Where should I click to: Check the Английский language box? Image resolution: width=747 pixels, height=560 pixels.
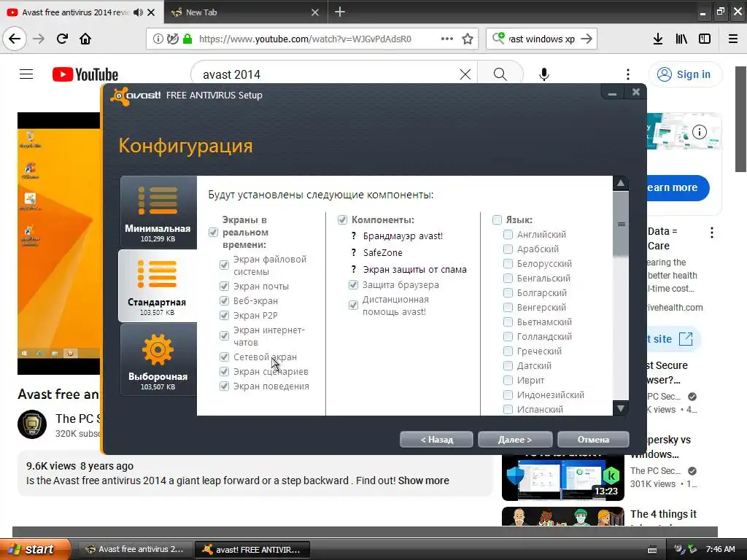pos(508,234)
